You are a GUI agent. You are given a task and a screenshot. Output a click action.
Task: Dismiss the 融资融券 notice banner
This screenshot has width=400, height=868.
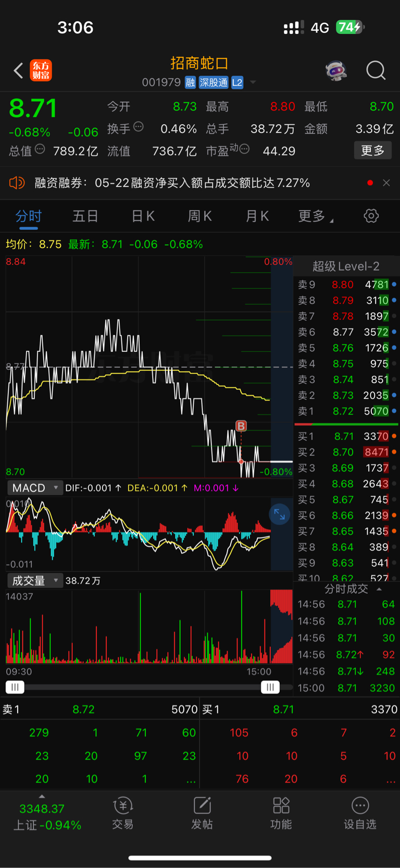(386, 182)
